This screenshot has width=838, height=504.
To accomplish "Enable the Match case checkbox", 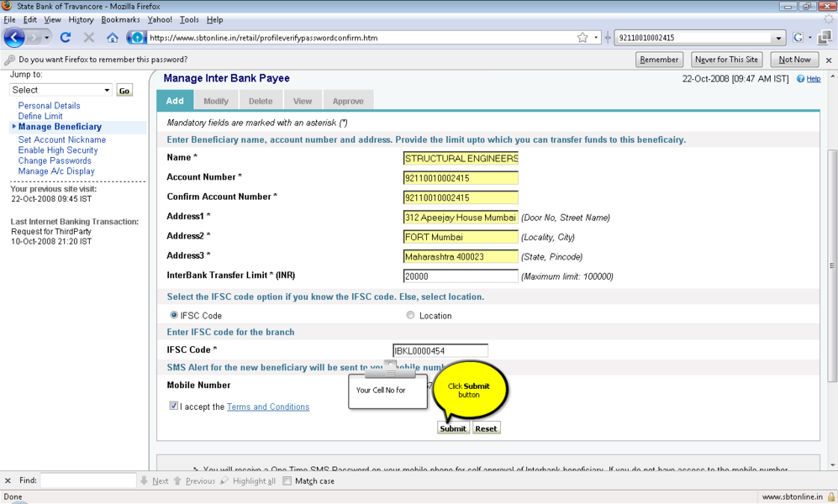I will 287,481.
